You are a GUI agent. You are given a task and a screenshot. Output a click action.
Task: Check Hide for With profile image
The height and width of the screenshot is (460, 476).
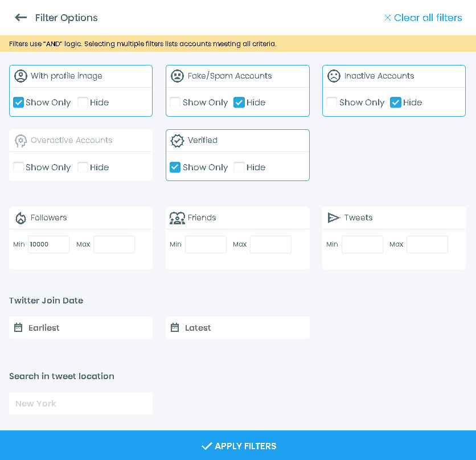pyautogui.click(x=83, y=102)
